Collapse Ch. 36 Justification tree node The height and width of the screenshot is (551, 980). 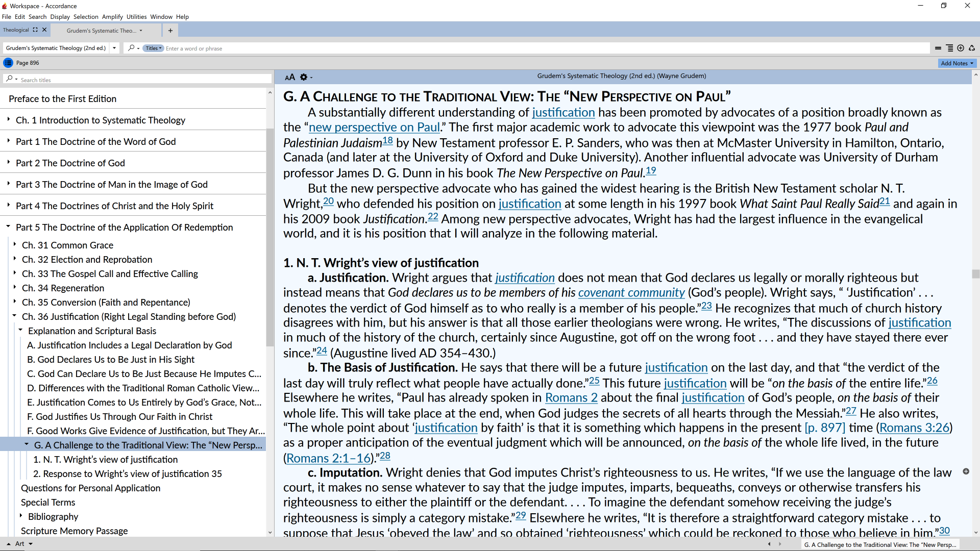pos(15,316)
